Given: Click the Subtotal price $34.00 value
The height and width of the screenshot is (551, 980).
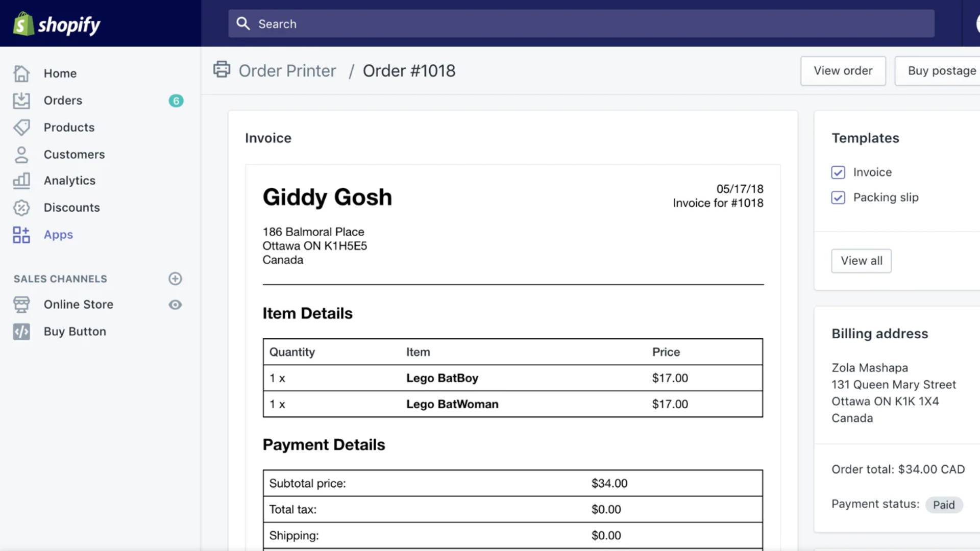Looking at the screenshot, I should click(x=609, y=483).
